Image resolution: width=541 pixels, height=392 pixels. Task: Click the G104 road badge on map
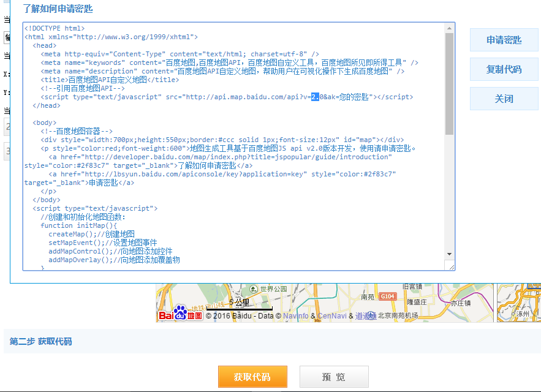point(387,296)
